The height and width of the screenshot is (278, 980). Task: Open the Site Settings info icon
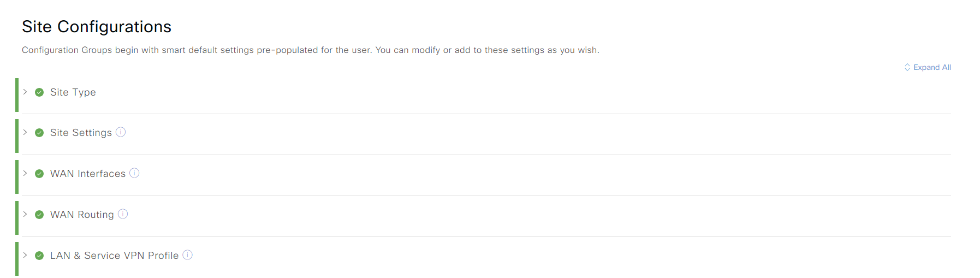(121, 132)
